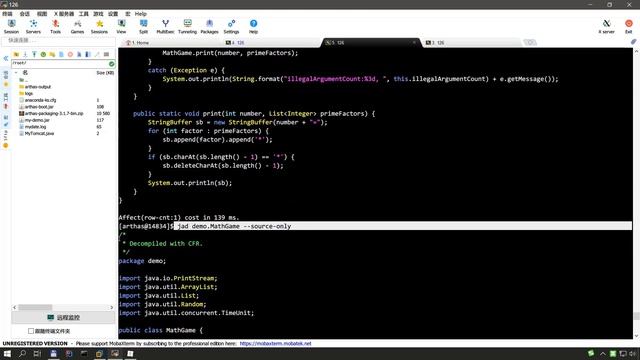Open the Tools toolbar icon
Viewport: 640px width, 360px height.
pyautogui.click(x=55, y=26)
